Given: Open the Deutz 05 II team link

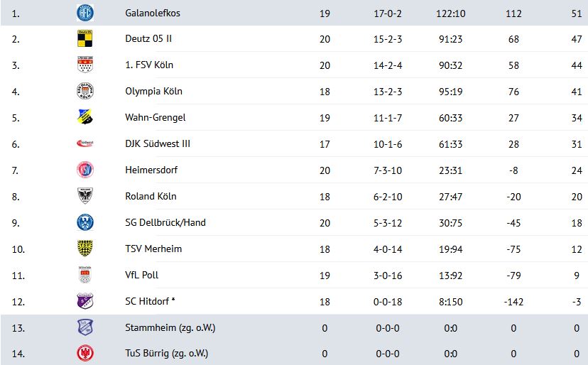Looking at the screenshot, I should (148, 38).
